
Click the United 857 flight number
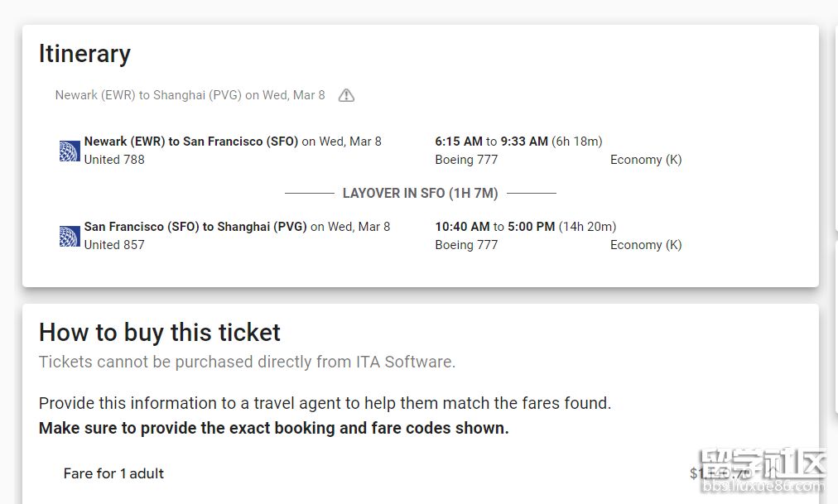(114, 245)
